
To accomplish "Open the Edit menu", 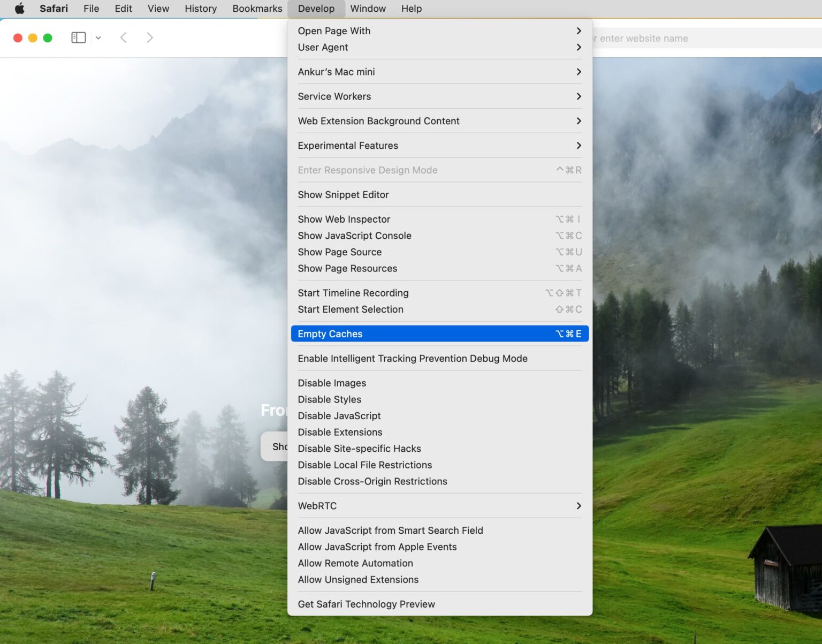I will pos(123,9).
